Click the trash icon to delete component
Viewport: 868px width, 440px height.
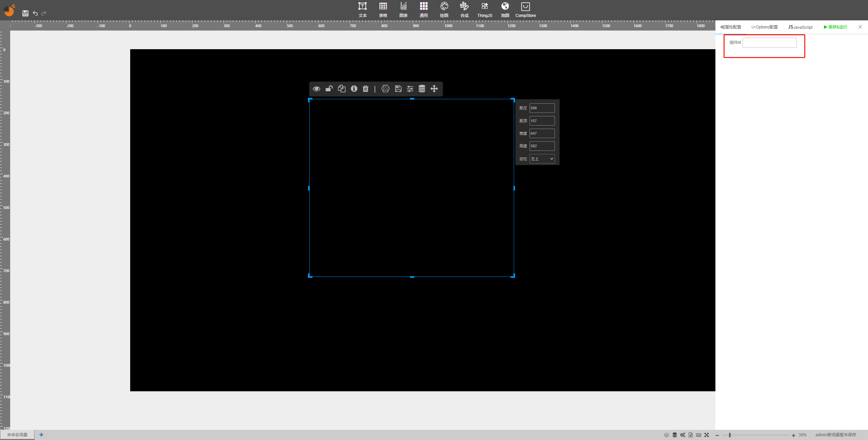click(365, 89)
